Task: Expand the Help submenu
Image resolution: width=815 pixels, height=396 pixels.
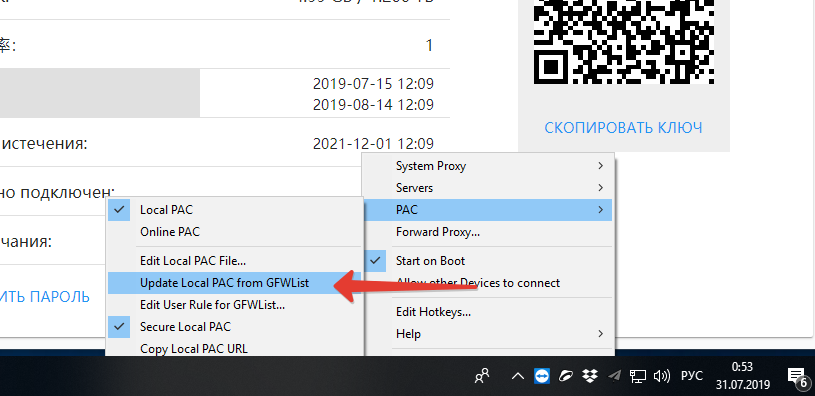Action: (488, 334)
